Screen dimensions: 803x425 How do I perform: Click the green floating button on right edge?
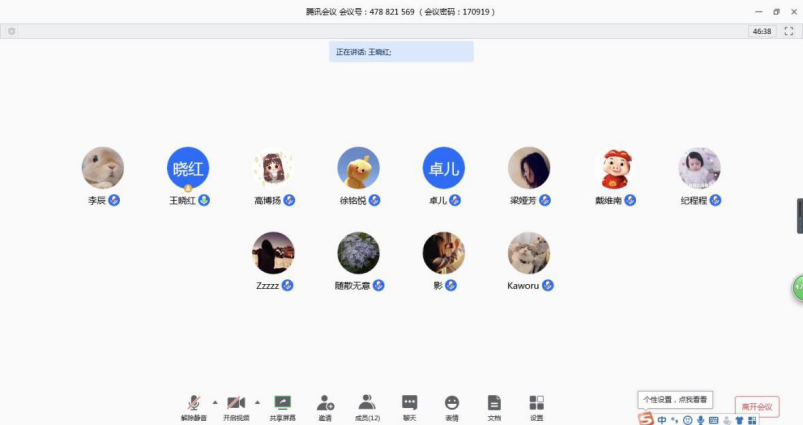pos(798,288)
